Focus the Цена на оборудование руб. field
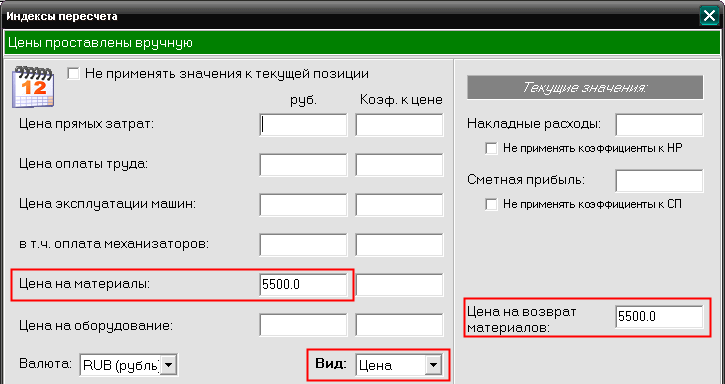 (303, 325)
